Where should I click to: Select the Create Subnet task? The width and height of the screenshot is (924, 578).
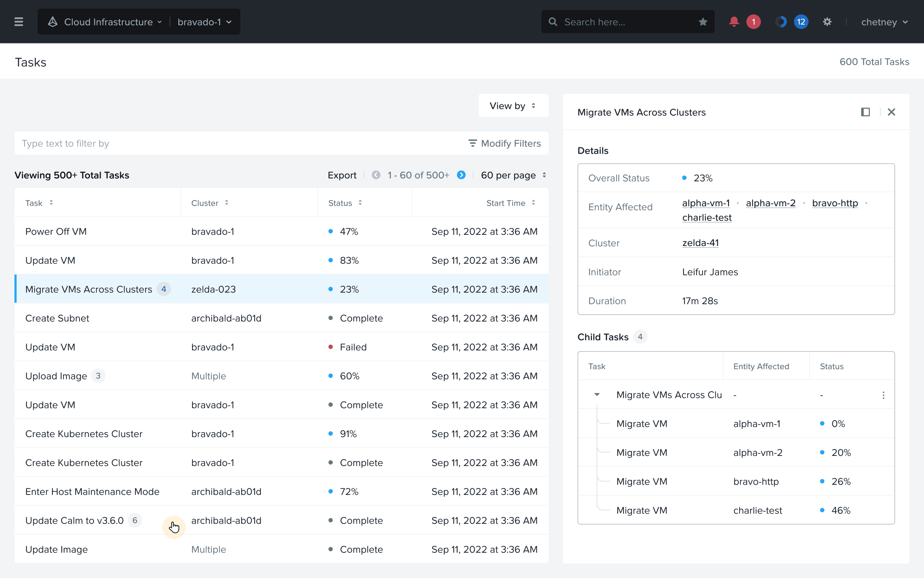[x=57, y=318]
